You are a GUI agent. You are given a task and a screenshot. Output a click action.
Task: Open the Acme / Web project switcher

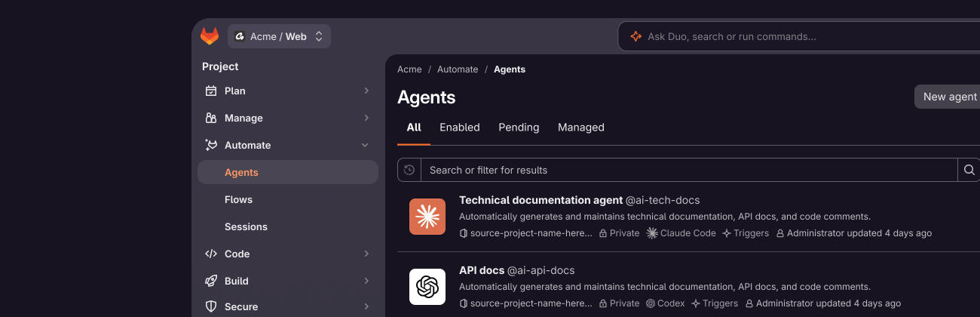[279, 36]
